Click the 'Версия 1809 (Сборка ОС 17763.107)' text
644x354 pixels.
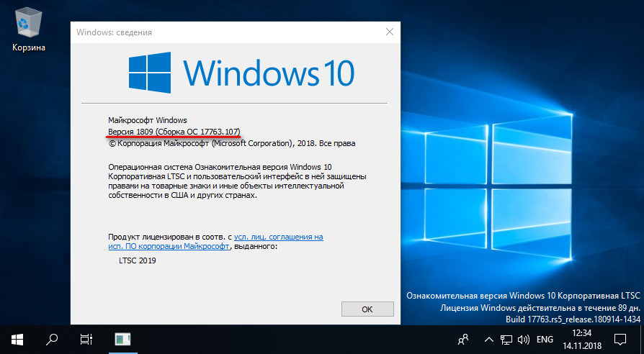click(x=174, y=132)
